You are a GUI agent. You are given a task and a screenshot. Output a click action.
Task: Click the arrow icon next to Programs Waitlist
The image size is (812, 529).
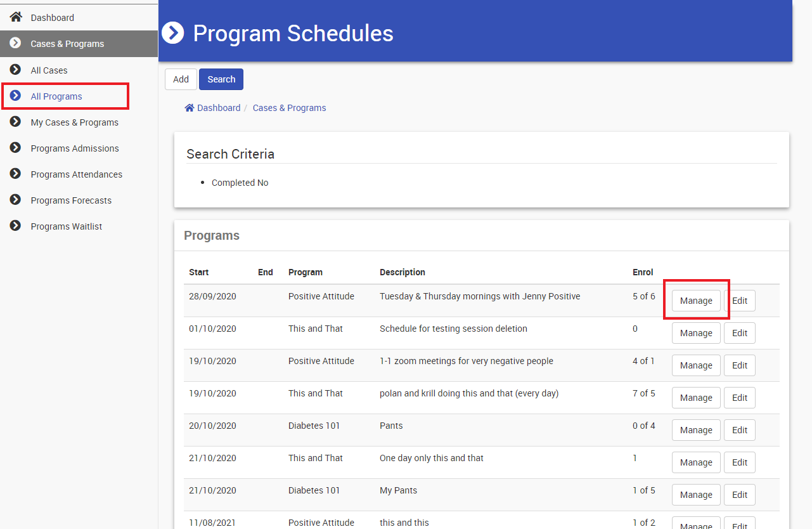pyautogui.click(x=15, y=226)
